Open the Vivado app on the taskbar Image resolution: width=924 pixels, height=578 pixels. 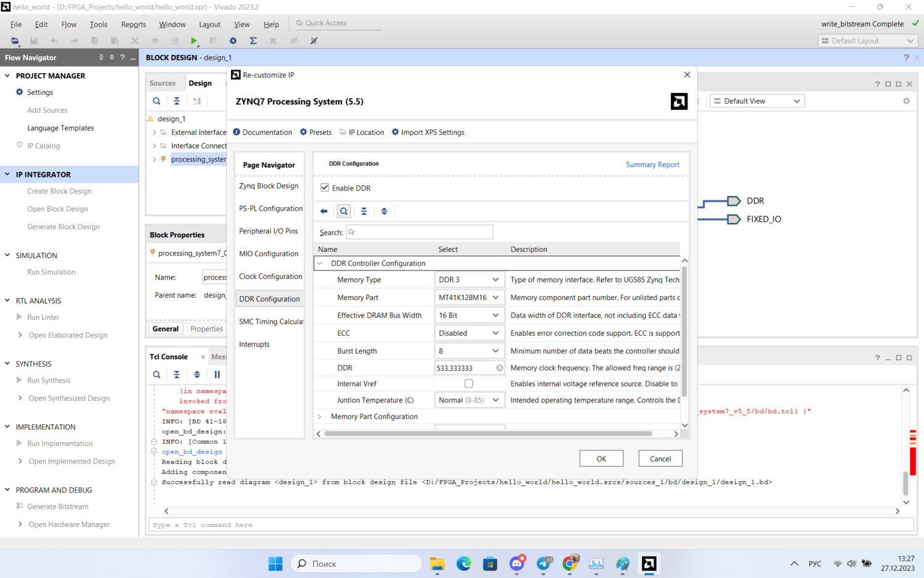(649, 563)
